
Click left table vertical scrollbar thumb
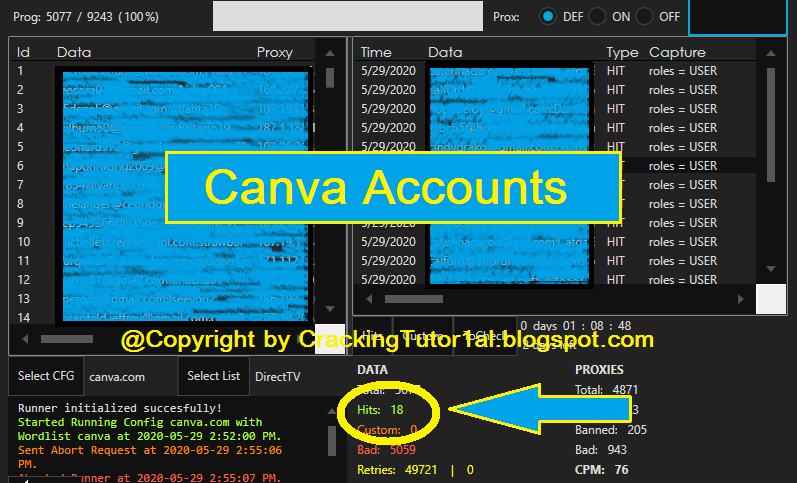click(x=330, y=78)
